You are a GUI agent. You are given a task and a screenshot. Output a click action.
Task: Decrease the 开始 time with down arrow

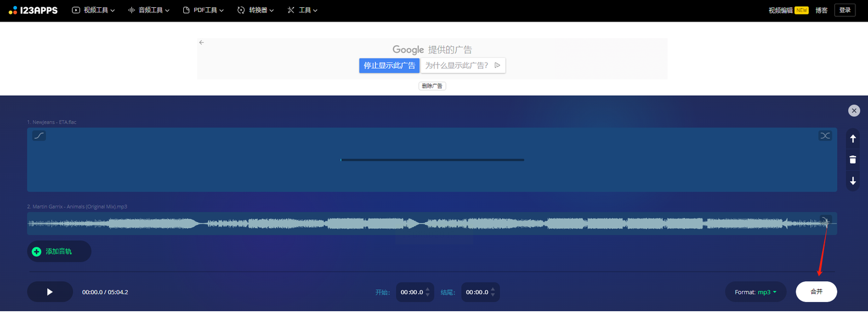coord(427,295)
